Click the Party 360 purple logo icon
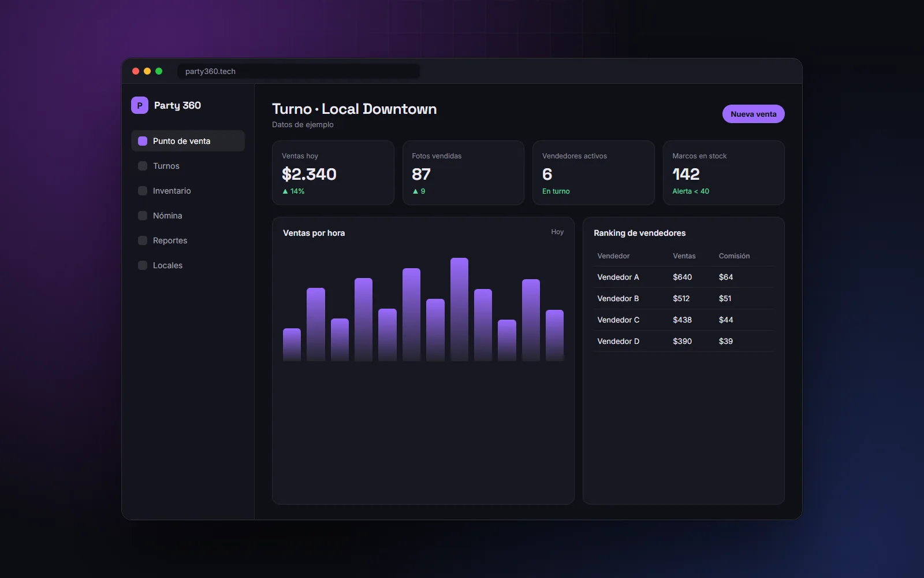The image size is (924, 578). (140, 105)
